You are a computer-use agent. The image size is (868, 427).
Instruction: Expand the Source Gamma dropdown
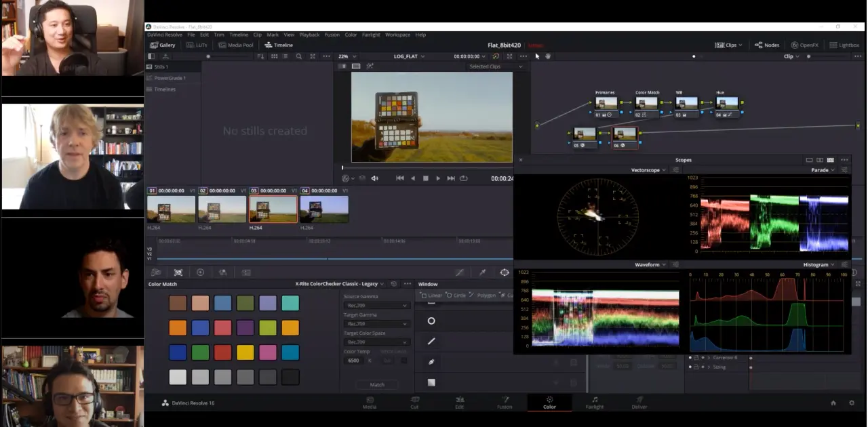[376, 306]
